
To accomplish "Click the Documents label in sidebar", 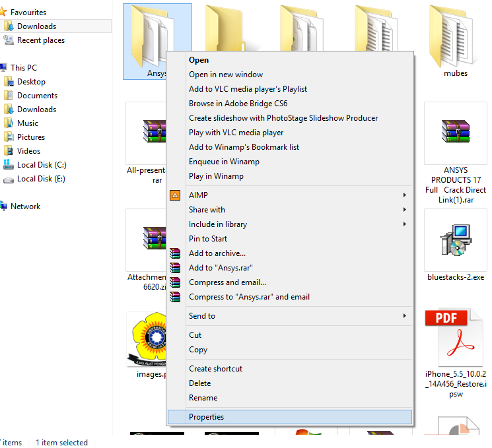I will (x=38, y=96).
